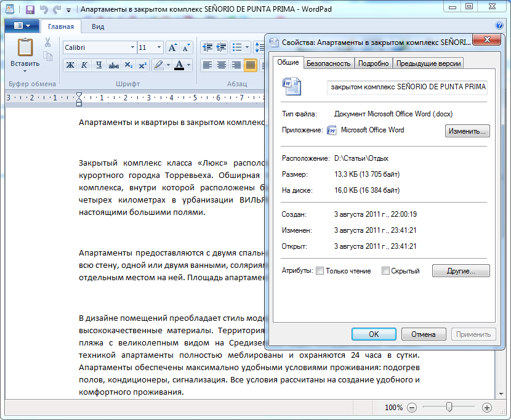The width and height of the screenshot is (511, 420).
Task: Toggle strikethrough (abc) text formatting
Action: coord(113,65)
